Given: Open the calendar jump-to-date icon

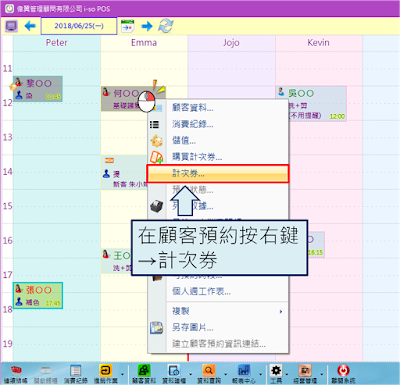Looking at the screenshot, I should tap(127, 26).
